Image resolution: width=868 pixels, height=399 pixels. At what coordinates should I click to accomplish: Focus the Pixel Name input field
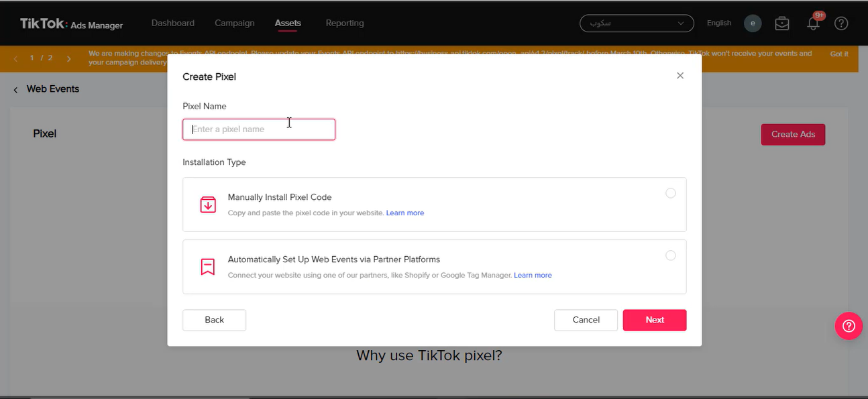259,129
